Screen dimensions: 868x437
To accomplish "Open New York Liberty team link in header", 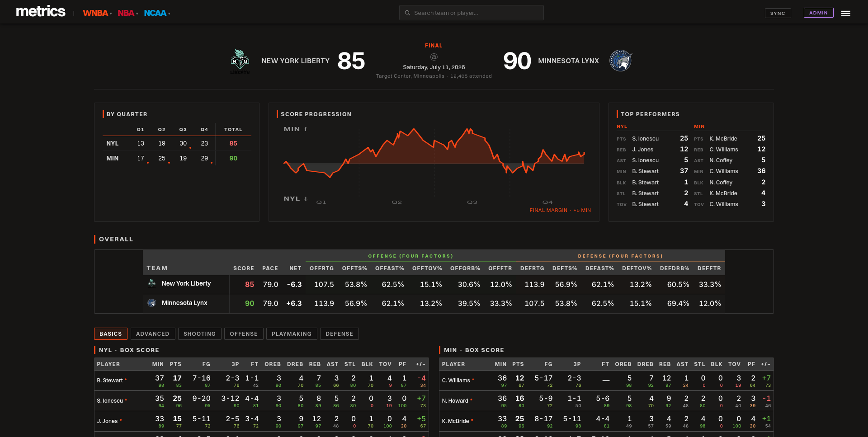I will pyautogui.click(x=295, y=61).
